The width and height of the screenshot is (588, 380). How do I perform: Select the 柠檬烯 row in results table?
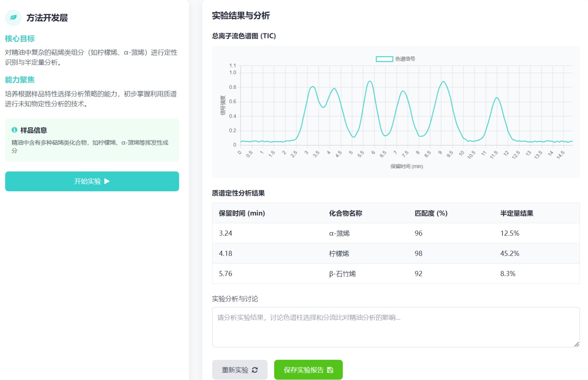tap(395, 253)
